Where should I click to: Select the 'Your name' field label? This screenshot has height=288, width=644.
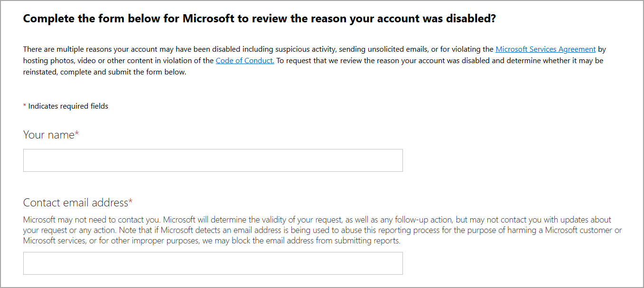49,135
